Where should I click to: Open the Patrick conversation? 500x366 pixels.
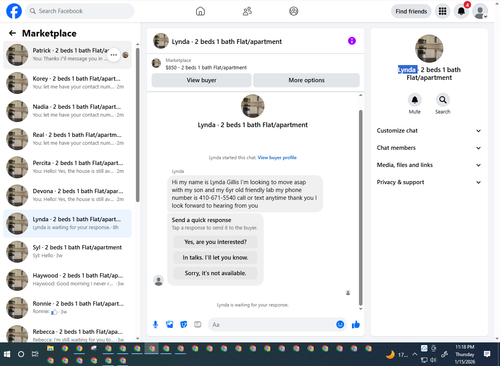67,55
